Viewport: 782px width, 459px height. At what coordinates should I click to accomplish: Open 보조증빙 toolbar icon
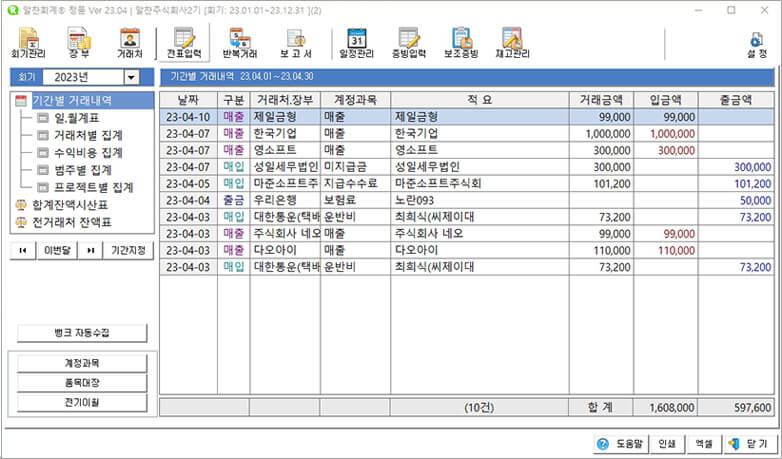click(x=461, y=43)
